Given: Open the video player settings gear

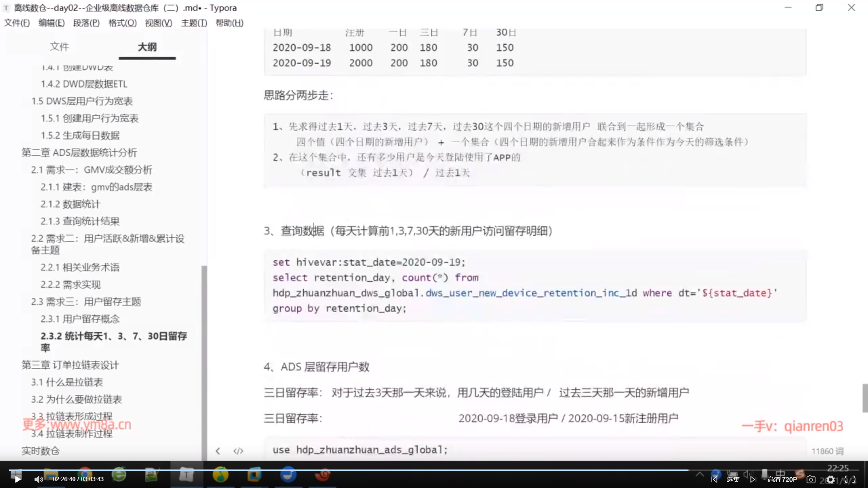Looking at the screenshot, I should (830, 479).
